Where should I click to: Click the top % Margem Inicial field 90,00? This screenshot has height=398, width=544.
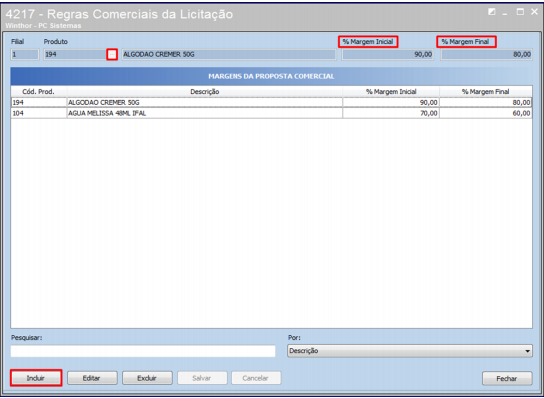click(388, 54)
